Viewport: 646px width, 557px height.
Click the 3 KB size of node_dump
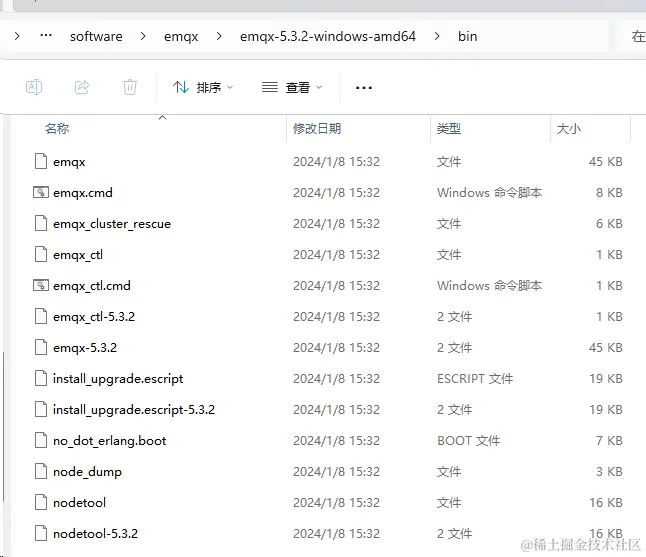(x=609, y=471)
